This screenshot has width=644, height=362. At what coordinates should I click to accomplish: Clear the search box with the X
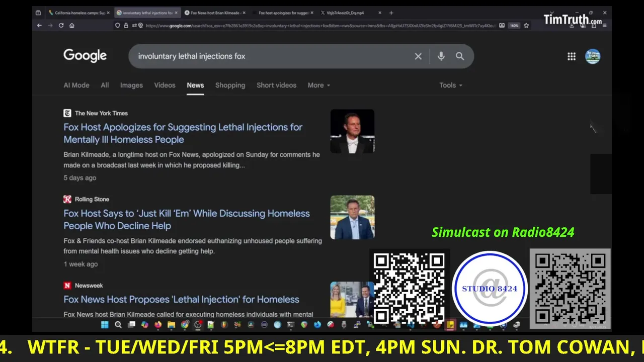(x=418, y=56)
